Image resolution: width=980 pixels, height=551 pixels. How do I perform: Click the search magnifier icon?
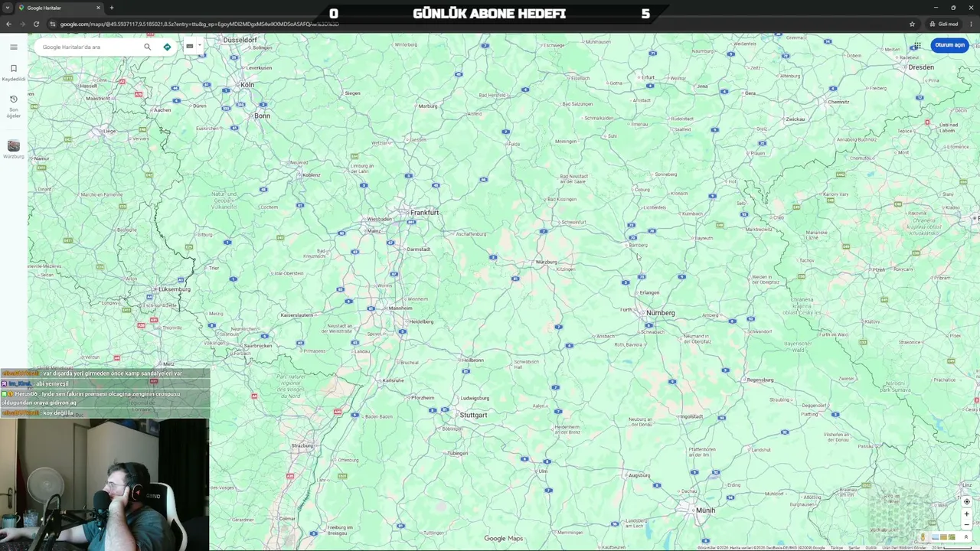tap(147, 47)
